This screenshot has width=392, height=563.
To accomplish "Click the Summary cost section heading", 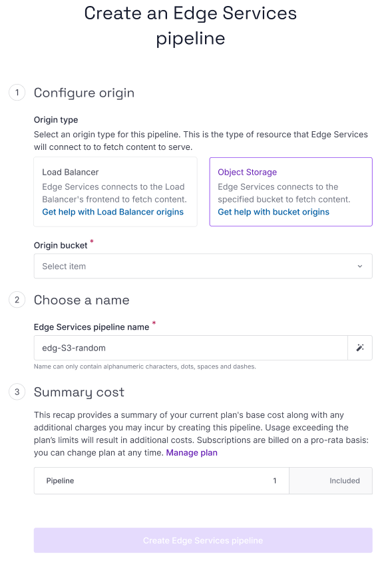I will (79, 392).
